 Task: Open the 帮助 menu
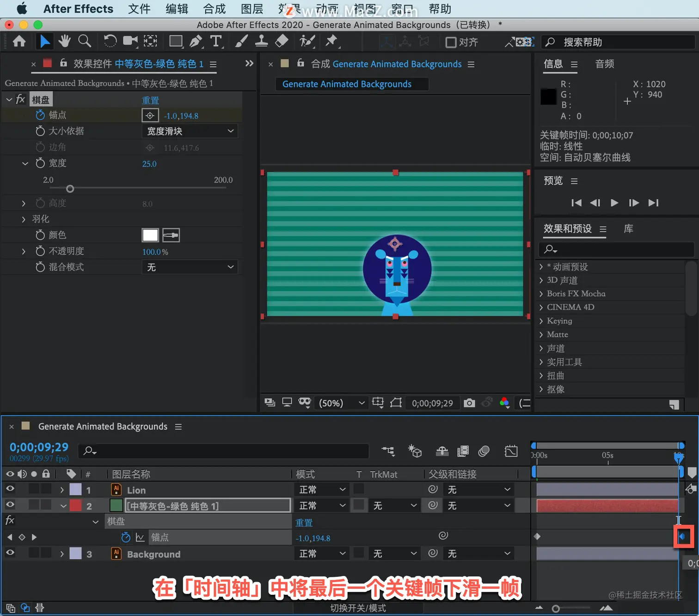point(440,9)
